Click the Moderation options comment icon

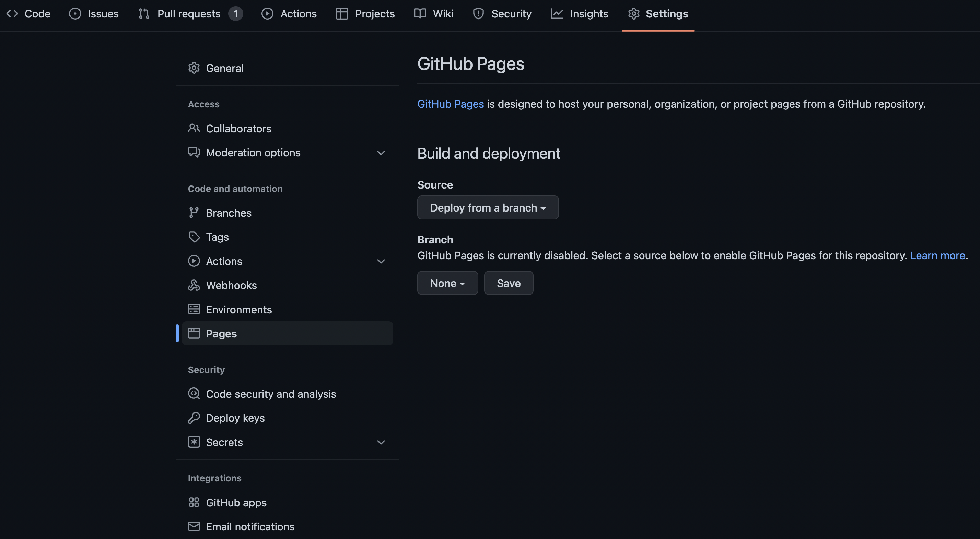pos(194,153)
